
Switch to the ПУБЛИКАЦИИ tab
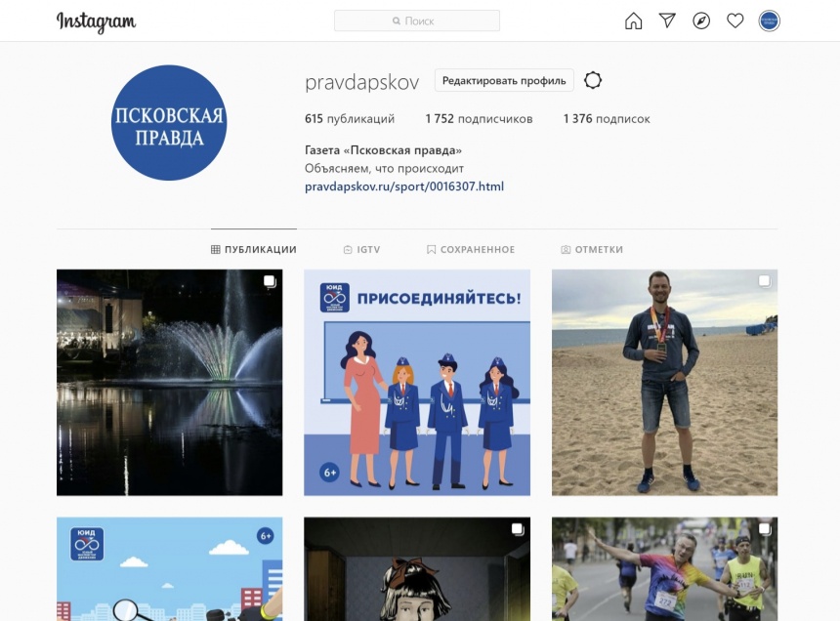click(x=254, y=250)
